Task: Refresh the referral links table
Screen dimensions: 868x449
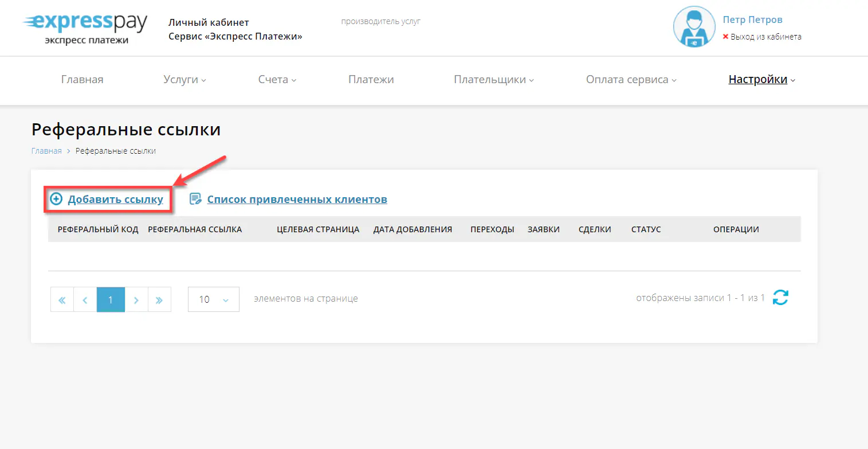Action: click(x=780, y=298)
